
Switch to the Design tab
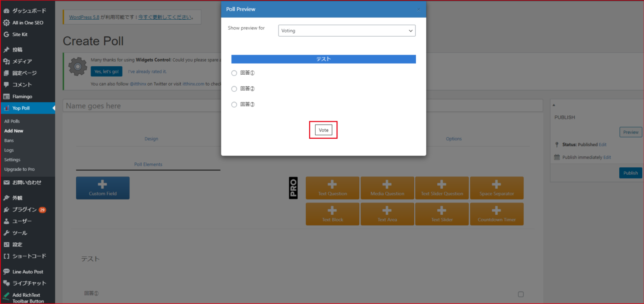[x=151, y=138]
